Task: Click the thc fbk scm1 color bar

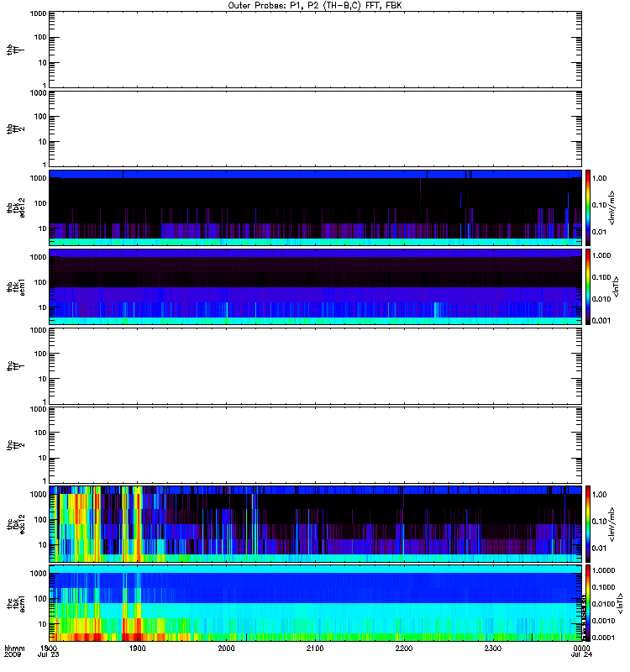Action: (588, 603)
